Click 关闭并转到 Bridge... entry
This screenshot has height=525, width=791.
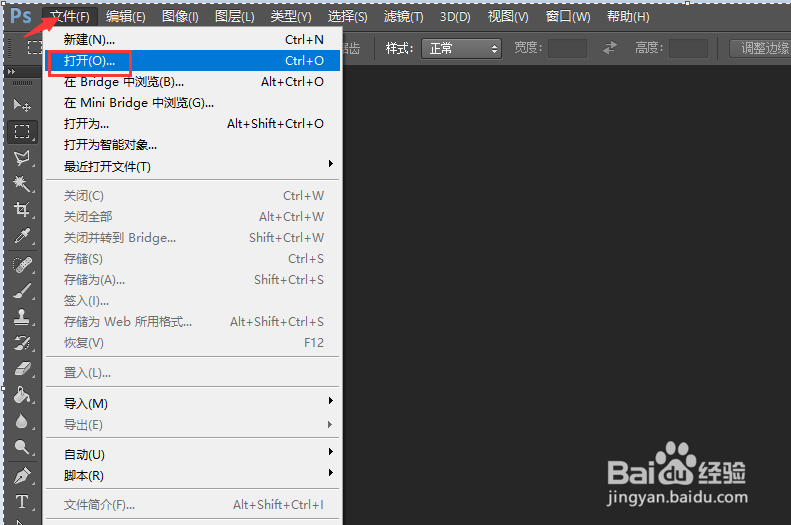(192, 238)
